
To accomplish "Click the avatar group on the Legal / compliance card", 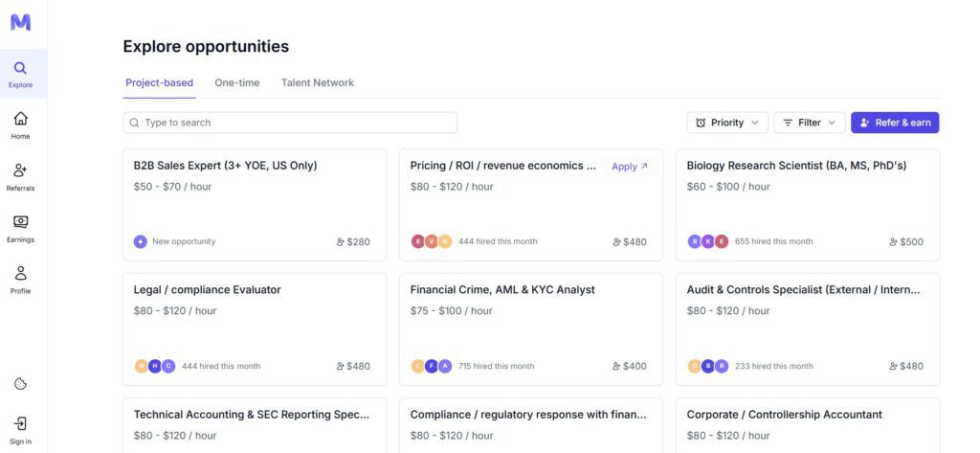I will (x=155, y=366).
